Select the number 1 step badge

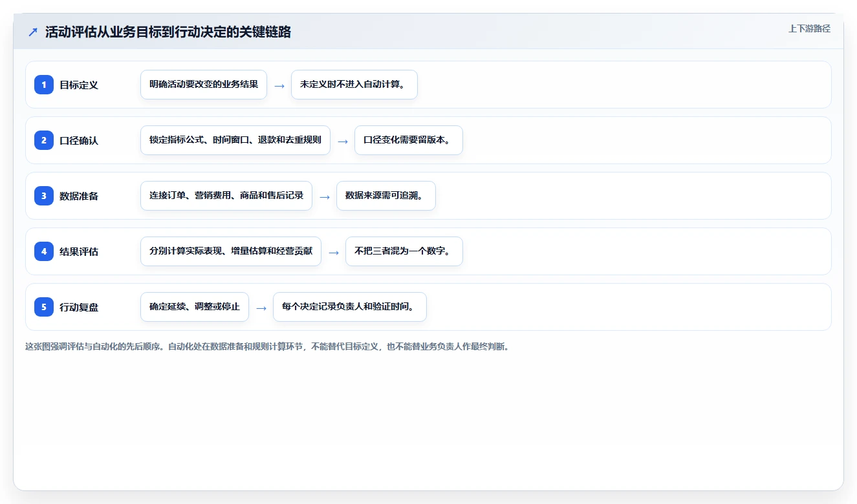pyautogui.click(x=44, y=85)
